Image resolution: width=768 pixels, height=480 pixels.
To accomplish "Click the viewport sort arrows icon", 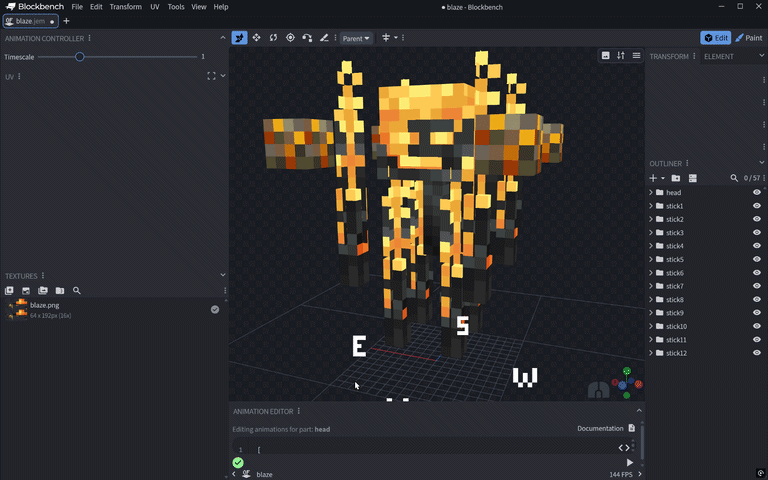I will coord(621,55).
